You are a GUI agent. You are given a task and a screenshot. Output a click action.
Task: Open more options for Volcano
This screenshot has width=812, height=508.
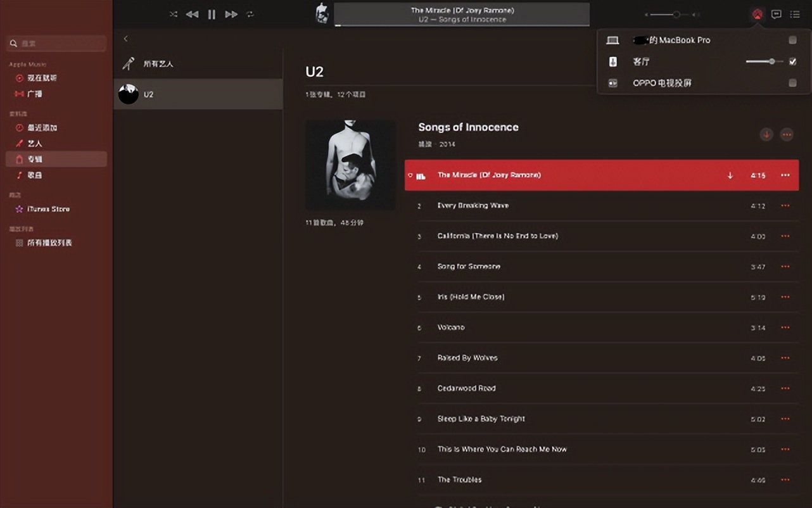[x=785, y=327]
